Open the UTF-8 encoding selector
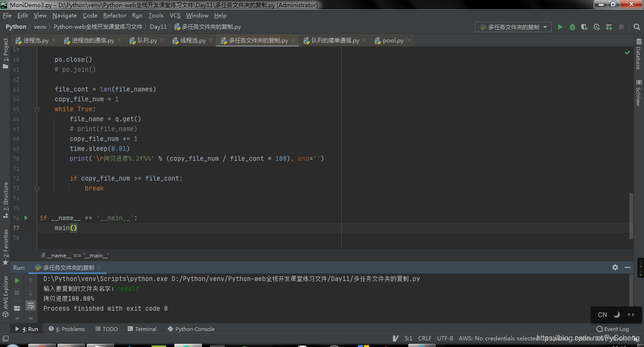The image size is (644, 347). pos(445,338)
